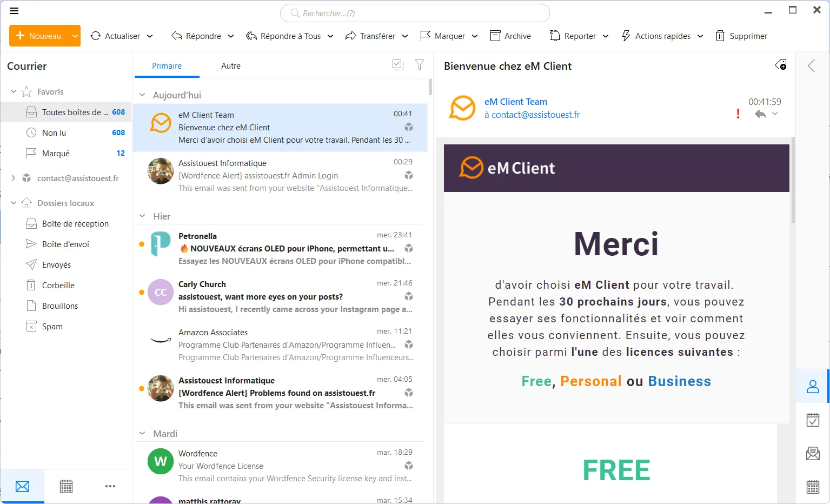Open the Nouveau button dropdown arrow
Screen dimensions: 830x504
tap(75, 36)
